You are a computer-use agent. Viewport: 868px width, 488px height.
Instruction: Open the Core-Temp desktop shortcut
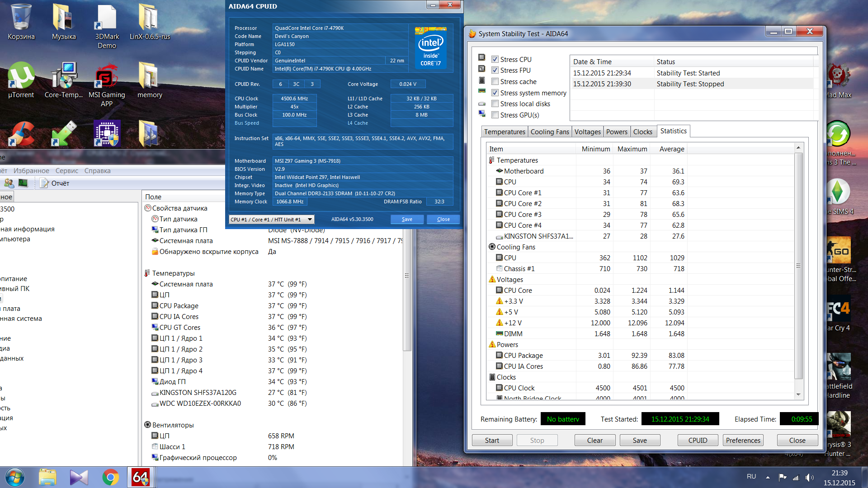(63, 79)
